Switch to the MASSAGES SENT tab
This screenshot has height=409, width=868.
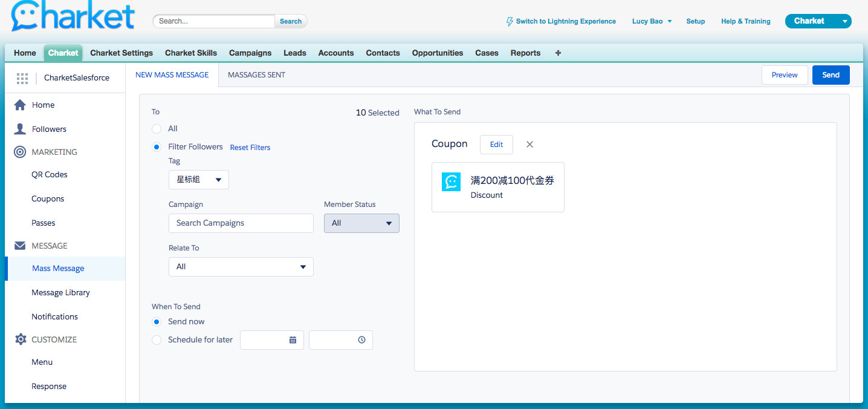point(256,75)
